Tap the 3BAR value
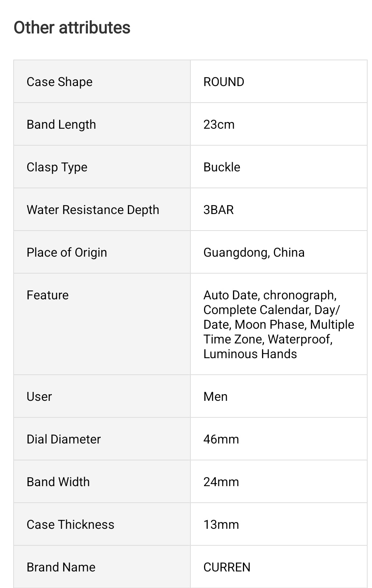Viewport: 372px width, 588px height. (x=218, y=210)
